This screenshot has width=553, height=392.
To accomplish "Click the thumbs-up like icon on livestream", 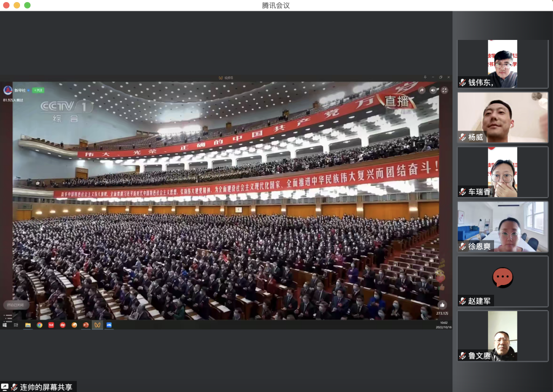I will click(442, 305).
